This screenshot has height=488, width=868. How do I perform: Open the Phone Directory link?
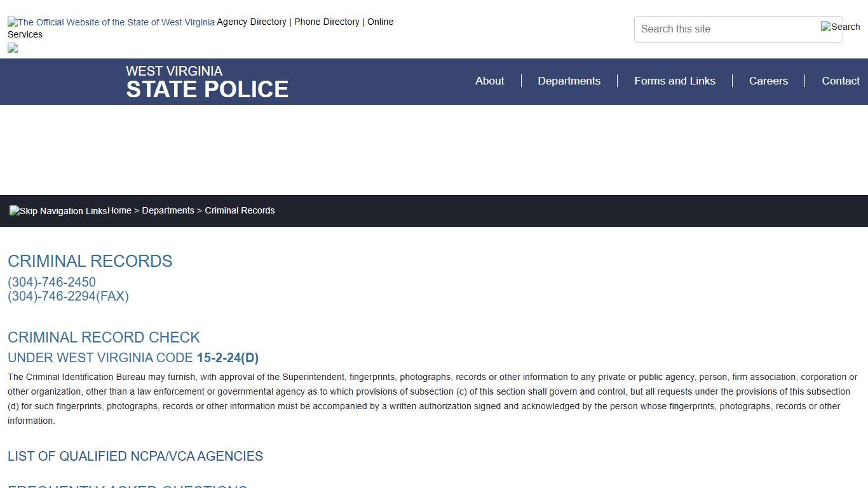point(327,22)
